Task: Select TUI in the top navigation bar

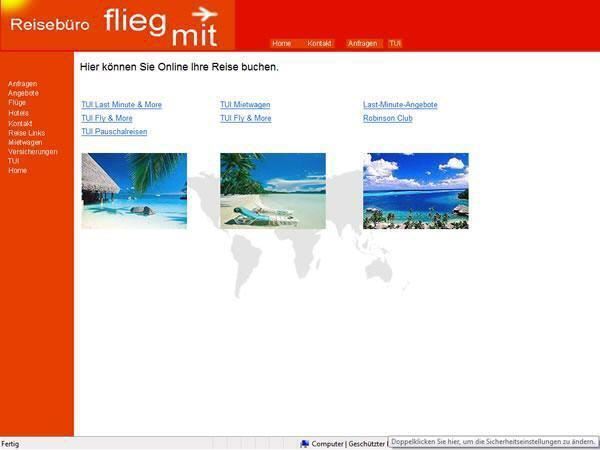Action: [395, 44]
